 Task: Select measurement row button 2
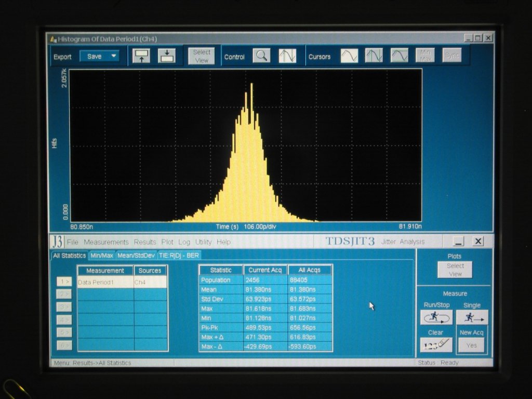point(64,294)
